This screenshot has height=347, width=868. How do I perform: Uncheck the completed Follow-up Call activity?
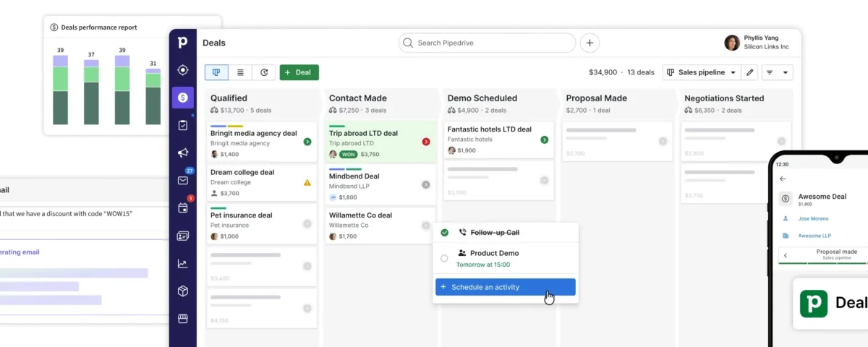pos(444,233)
